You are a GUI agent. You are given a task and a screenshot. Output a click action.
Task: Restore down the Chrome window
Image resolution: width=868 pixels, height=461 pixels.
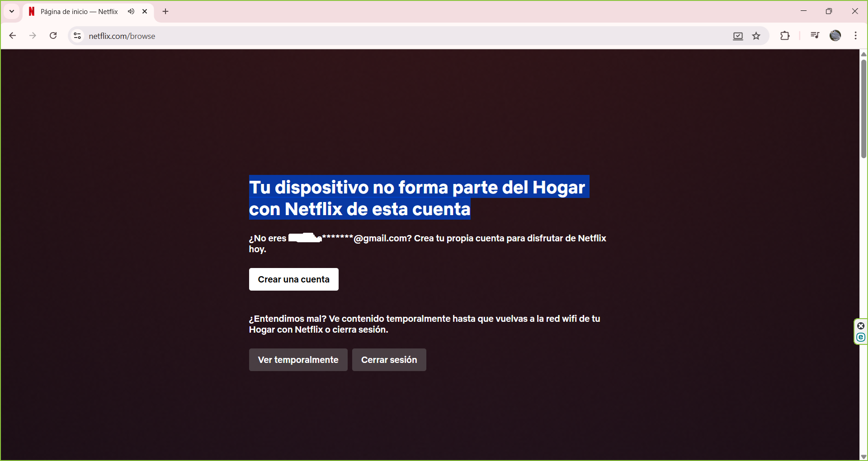(x=829, y=11)
